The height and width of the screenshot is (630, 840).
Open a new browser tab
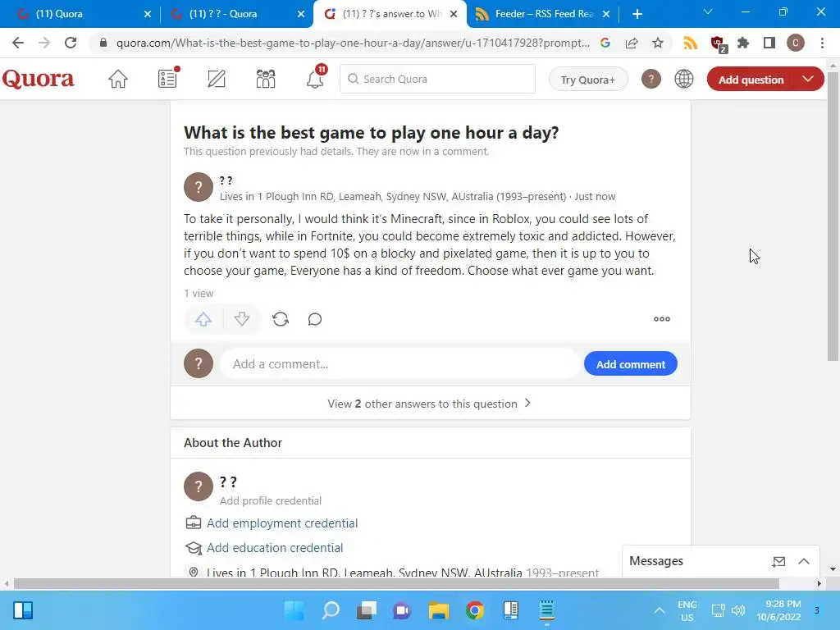637,14
